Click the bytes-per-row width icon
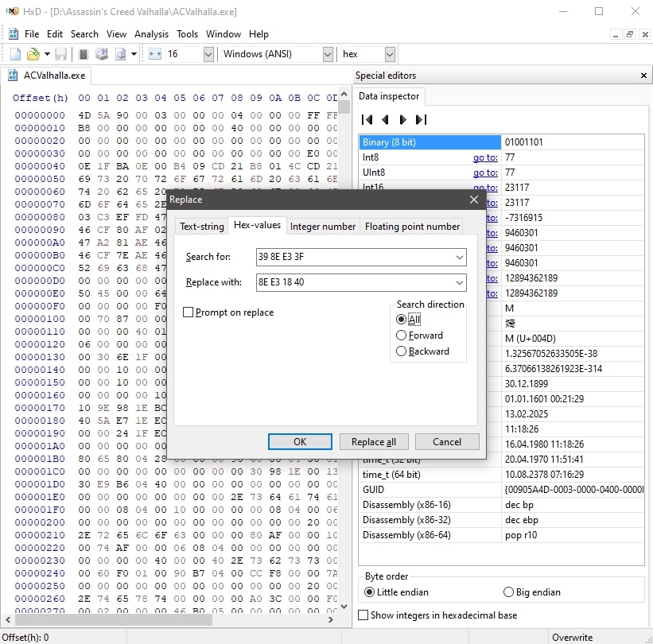Image resolution: width=653 pixels, height=644 pixels. (154, 54)
